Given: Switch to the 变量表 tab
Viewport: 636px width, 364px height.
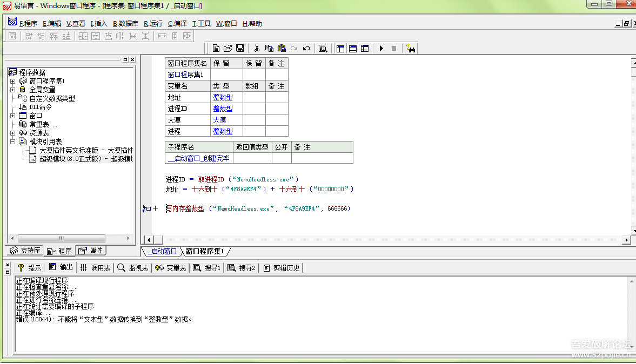Looking at the screenshot, I should click(171, 268).
